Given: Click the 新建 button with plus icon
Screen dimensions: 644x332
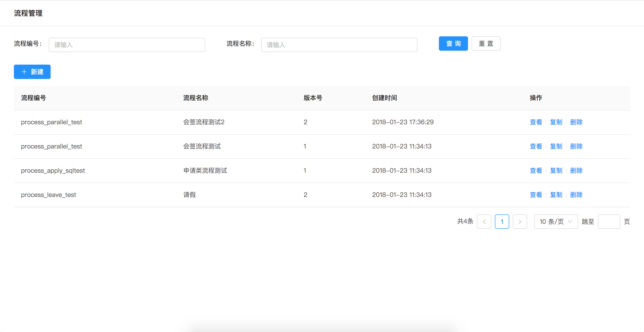Looking at the screenshot, I should tap(32, 72).
